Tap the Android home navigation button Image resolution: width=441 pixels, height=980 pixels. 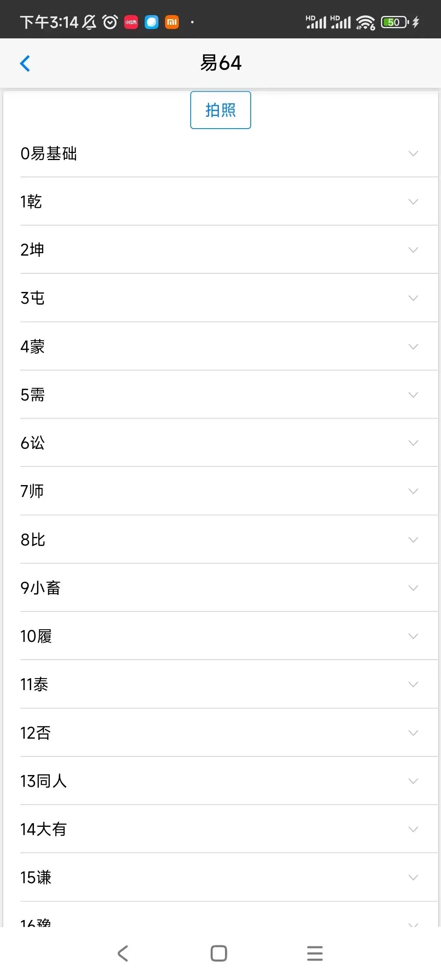point(219,953)
